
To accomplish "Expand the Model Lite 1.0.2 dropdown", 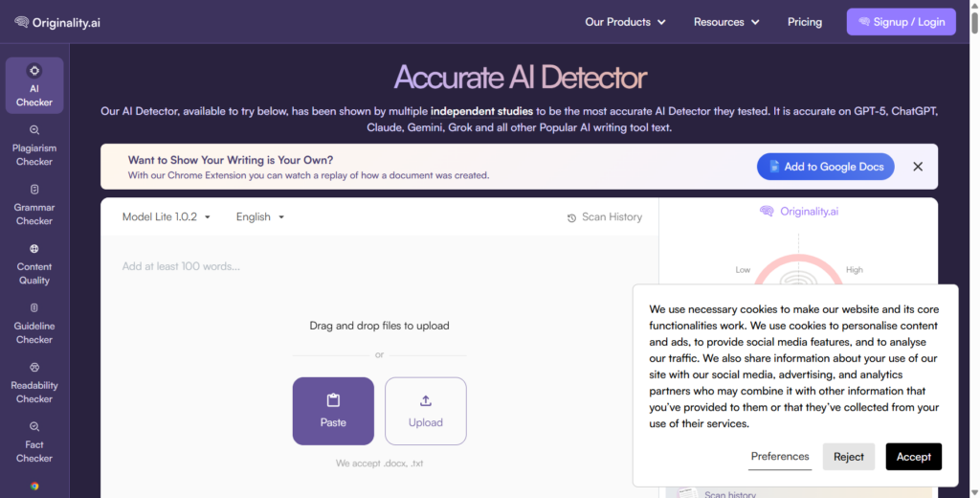I will pyautogui.click(x=167, y=217).
